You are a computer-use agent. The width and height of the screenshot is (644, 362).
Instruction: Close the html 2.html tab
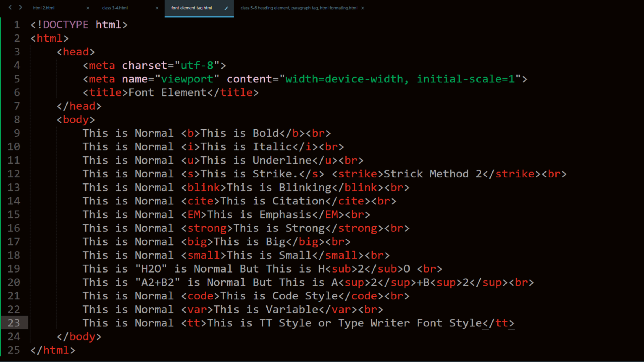pos(88,8)
